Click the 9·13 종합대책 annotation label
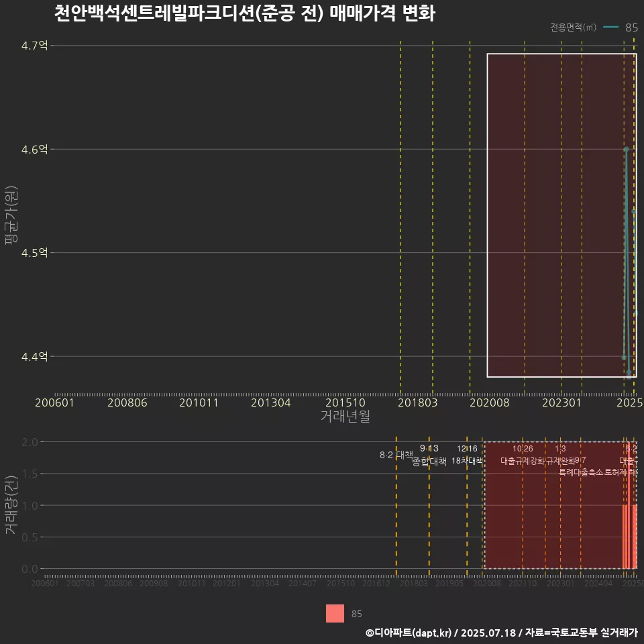 tap(429, 455)
